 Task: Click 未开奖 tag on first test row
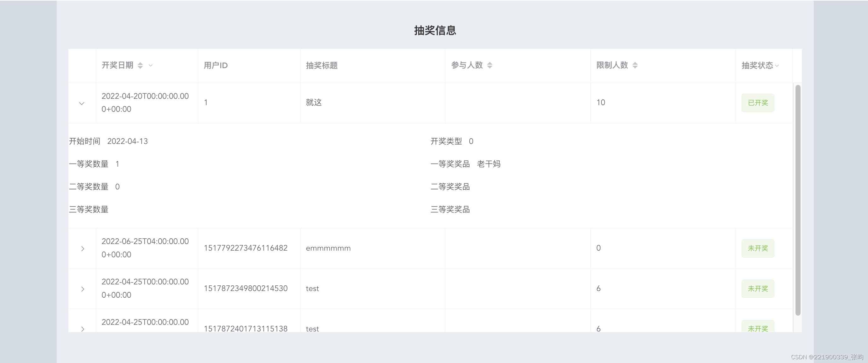click(758, 289)
